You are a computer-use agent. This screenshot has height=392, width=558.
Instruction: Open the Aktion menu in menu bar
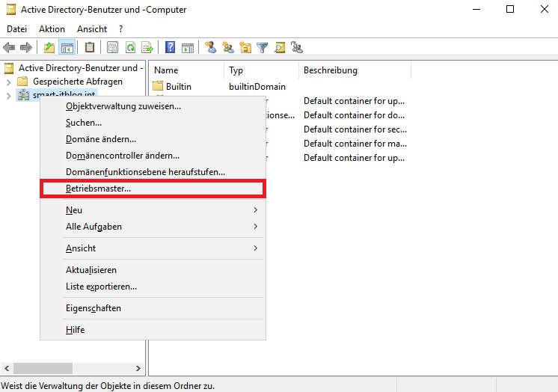pyautogui.click(x=52, y=28)
